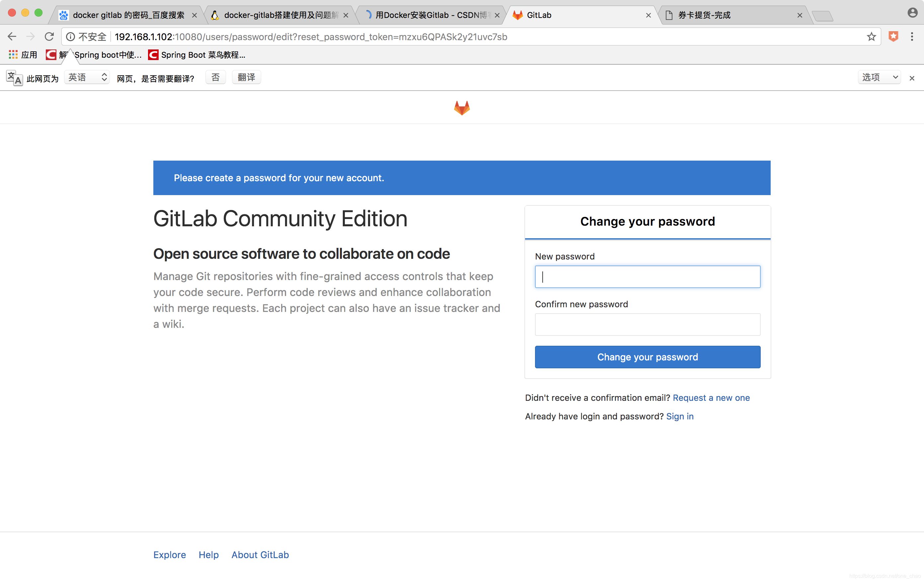The height and width of the screenshot is (582, 924).
Task: Click the 'Change your password' panel heading
Action: [647, 221]
